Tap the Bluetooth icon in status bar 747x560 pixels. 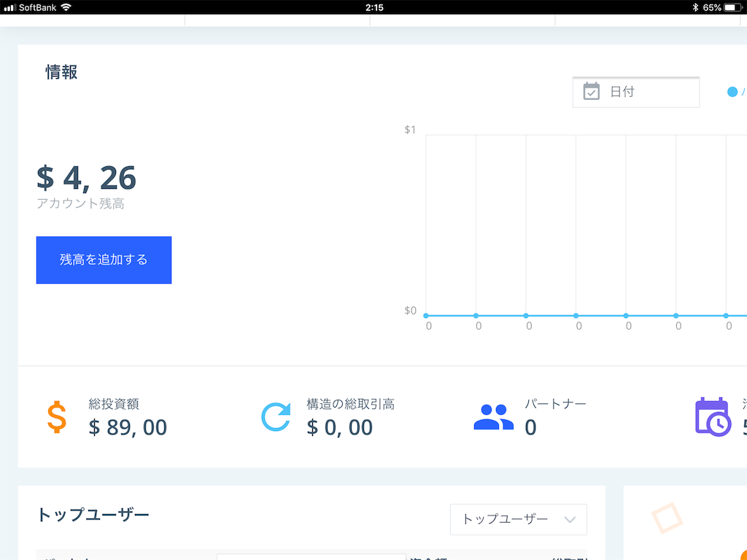(x=695, y=7)
